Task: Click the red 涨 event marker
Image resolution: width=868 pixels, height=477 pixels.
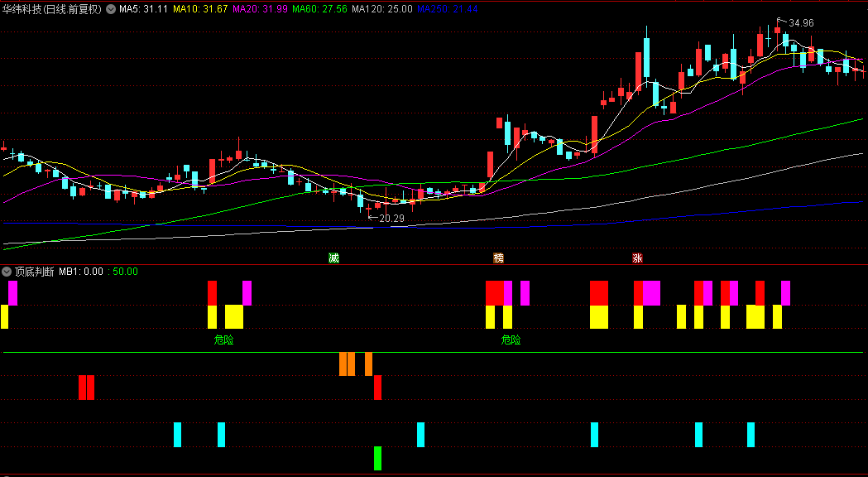Action: 637,258
